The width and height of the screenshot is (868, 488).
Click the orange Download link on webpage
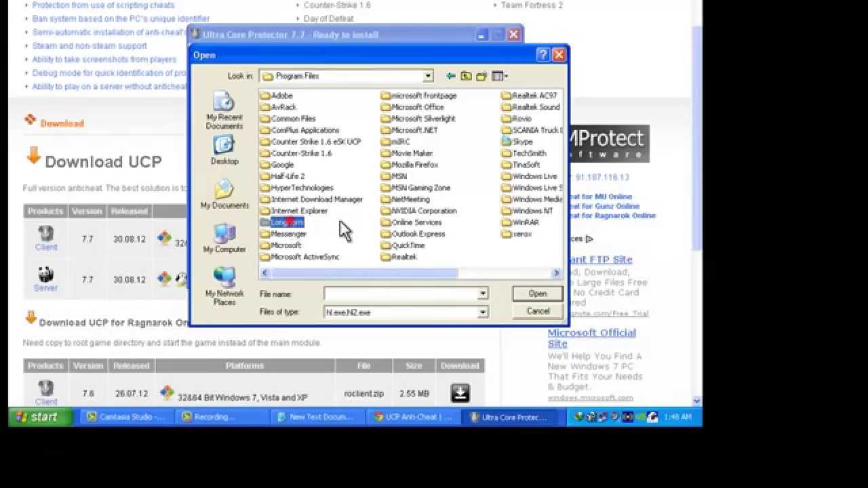(62, 123)
